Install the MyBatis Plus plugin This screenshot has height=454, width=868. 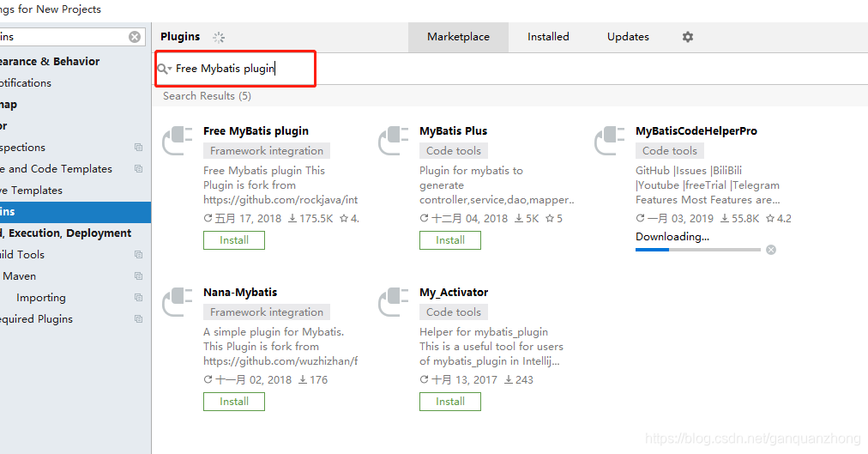(450, 240)
